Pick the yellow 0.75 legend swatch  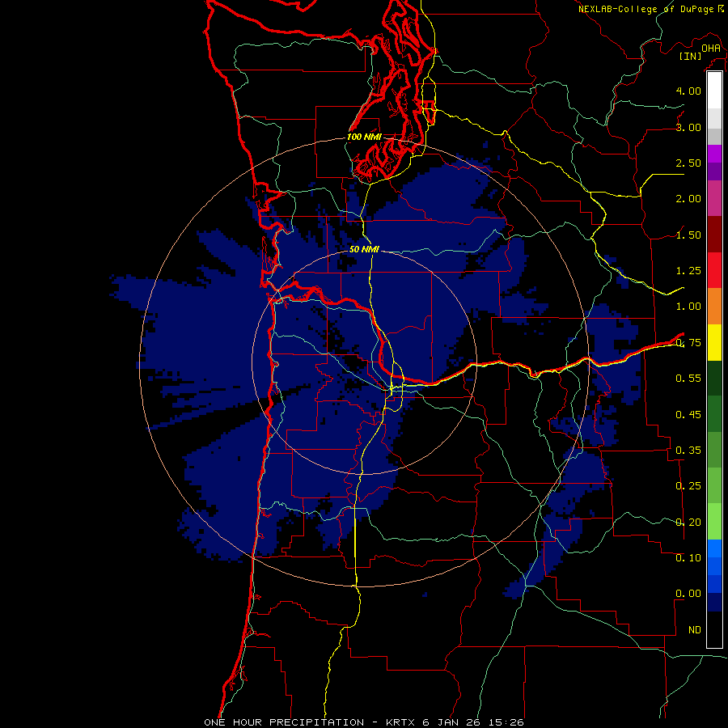coord(714,342)
